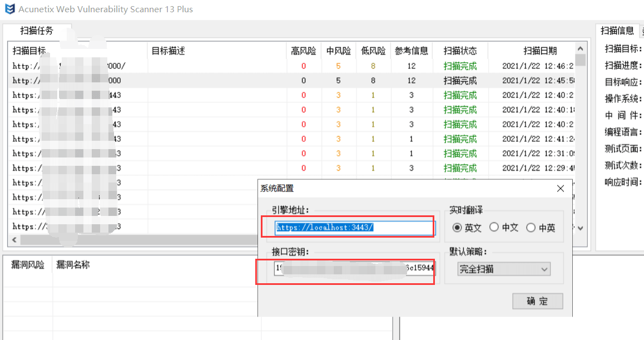Click the vertical scrollbar thumb of scan list
644x340 pixels.
point(581,60)
